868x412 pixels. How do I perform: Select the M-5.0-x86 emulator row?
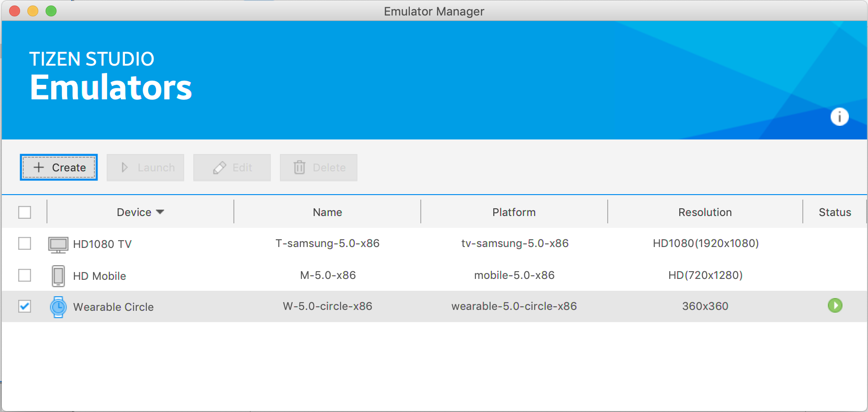tap(327, 275)
